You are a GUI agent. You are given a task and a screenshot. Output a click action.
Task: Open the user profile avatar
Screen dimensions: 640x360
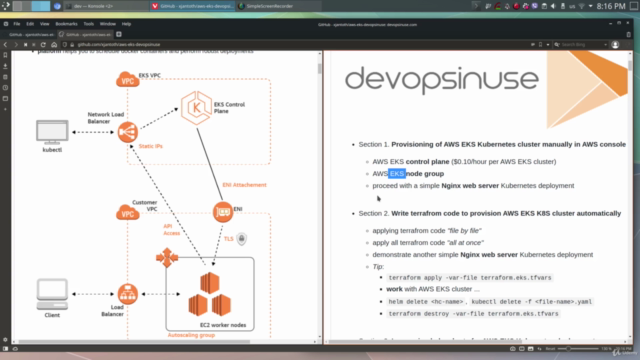(615, 44)
